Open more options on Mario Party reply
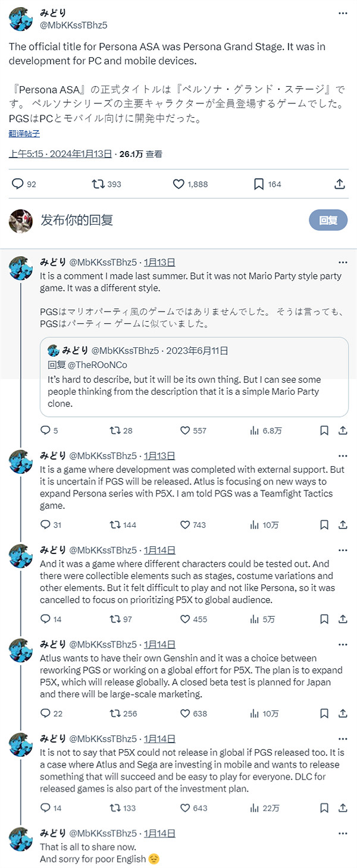This screenshot has height=868, width=357. 343,262
